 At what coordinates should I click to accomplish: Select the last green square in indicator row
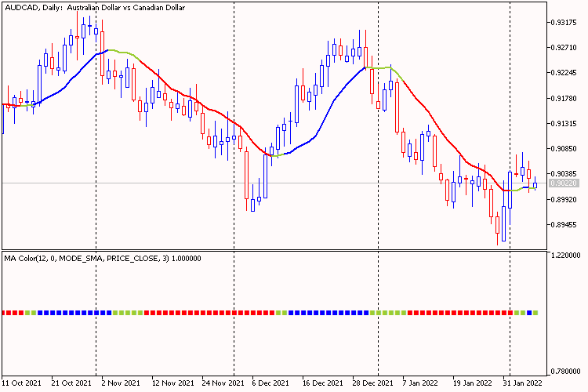(535, 313)
